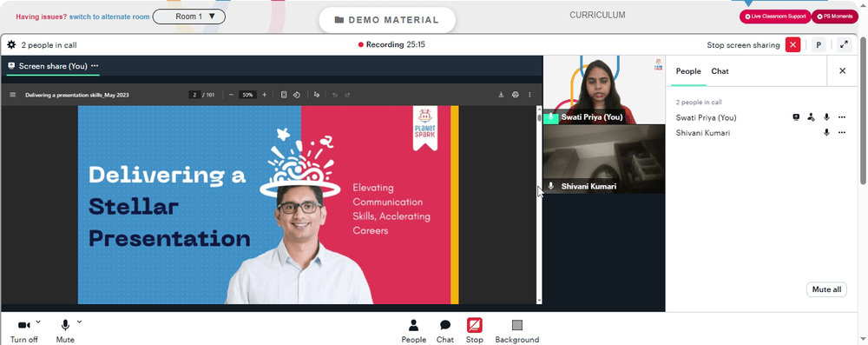868x345 pixels.
Task: Stop screen sharing with the red X
Action: tap(792, 45)
